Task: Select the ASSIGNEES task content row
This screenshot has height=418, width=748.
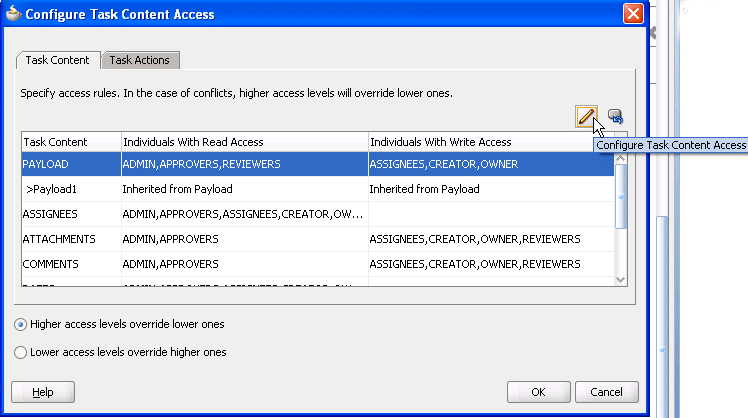Action: click(x=318, y=214)
